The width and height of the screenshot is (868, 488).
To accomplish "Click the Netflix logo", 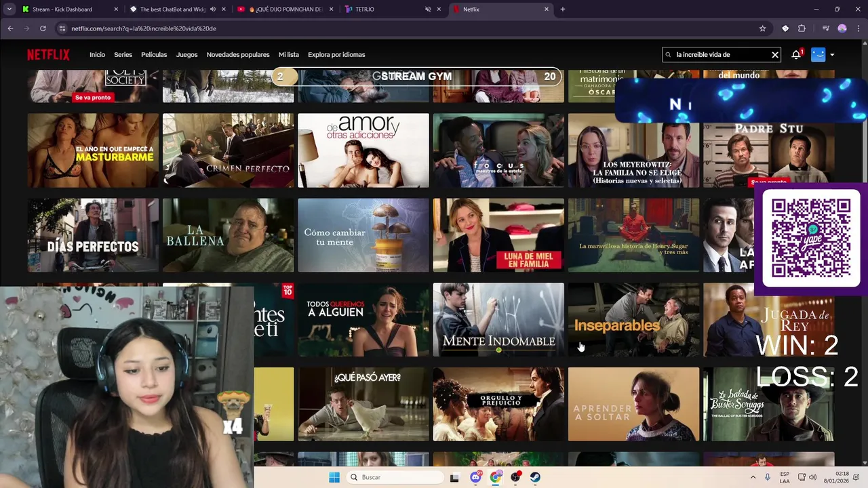I will [48, 55].
